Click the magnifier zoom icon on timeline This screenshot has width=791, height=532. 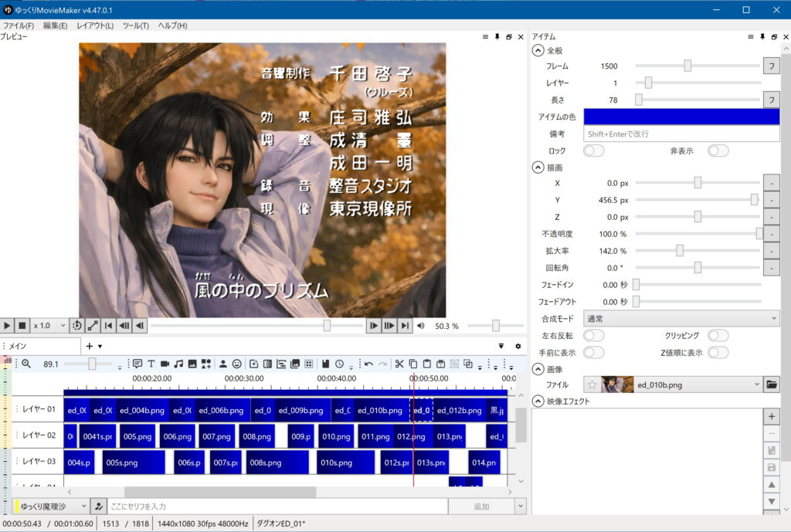(x=26, y=364)
